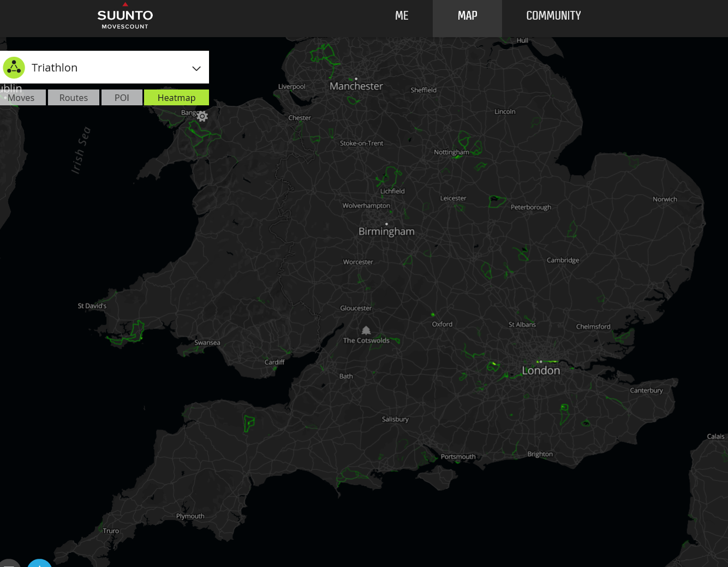Screen dimensions: 728x567
Task: Select the MAP menu item
Action: click(468, 16)
